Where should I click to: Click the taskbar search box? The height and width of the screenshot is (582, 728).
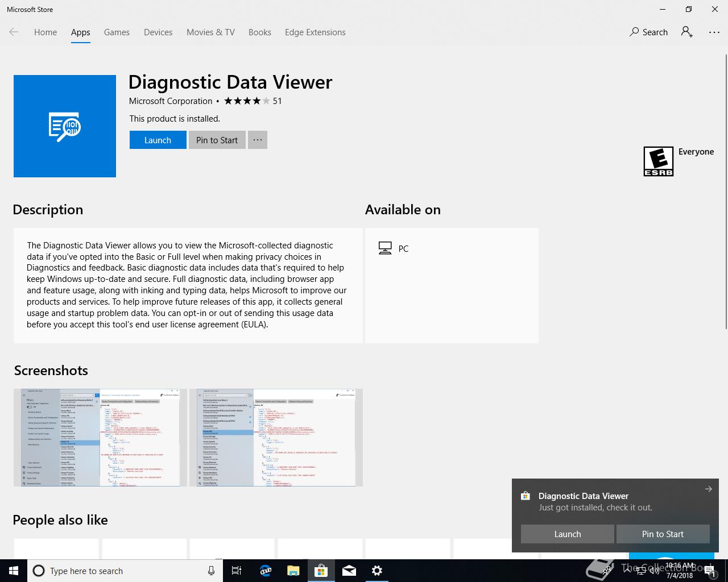point(124,571)
